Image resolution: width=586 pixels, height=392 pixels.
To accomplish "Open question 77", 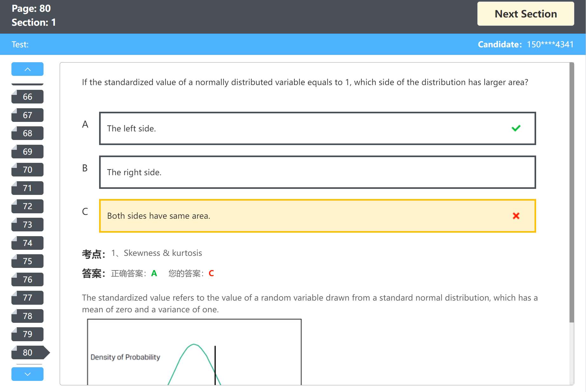I will click(28, 298).
